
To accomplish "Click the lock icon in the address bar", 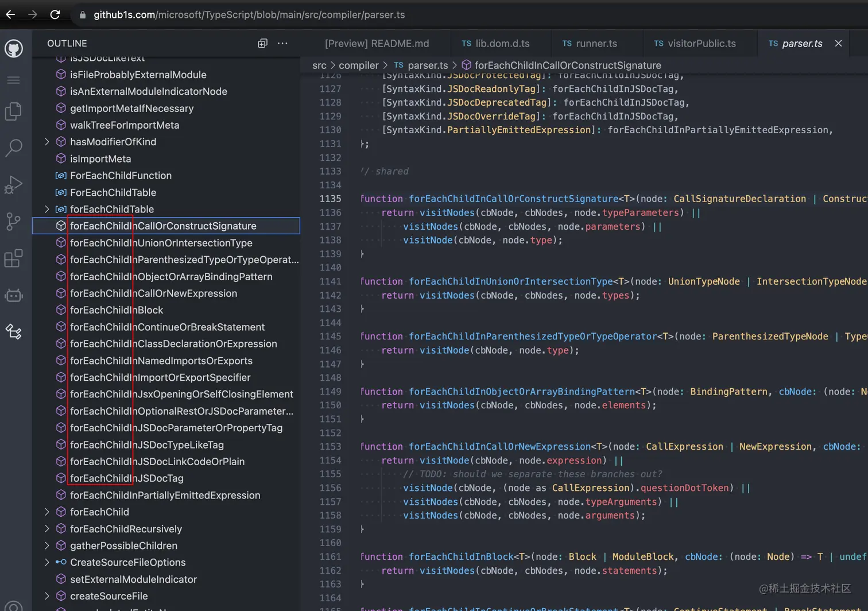I will tap(83, 15).
